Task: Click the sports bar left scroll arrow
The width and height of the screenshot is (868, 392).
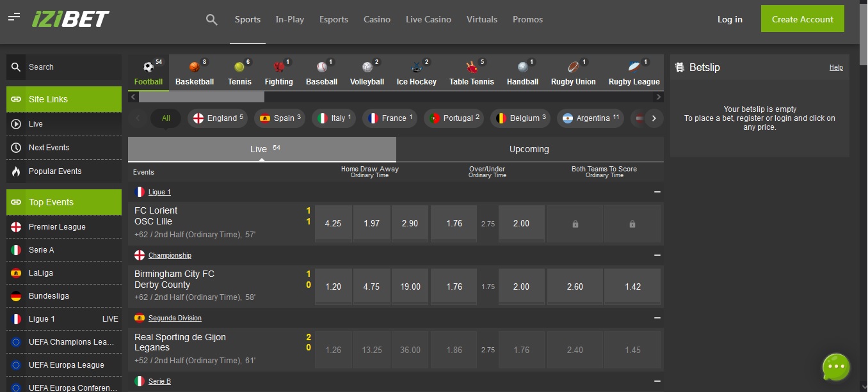Action: (x=133, y=97)
